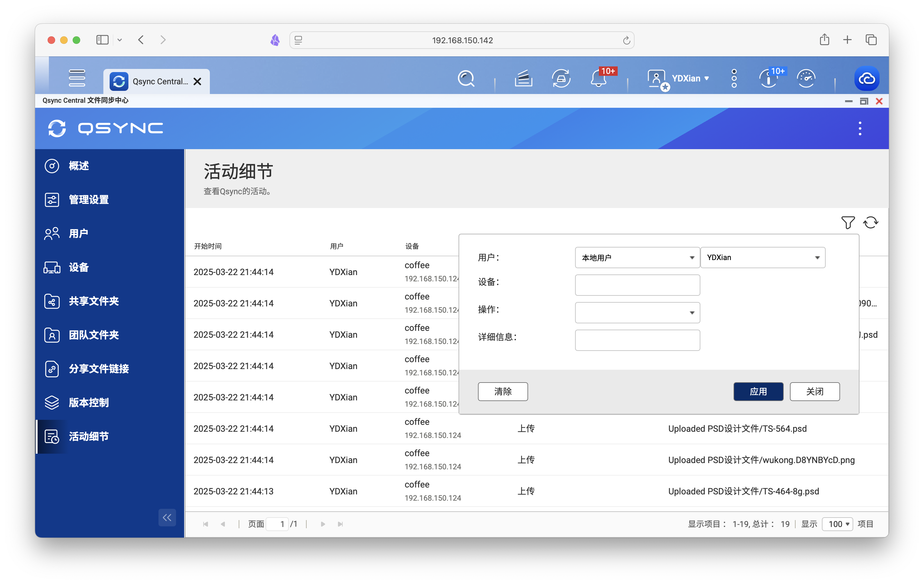Screen dimensions: 924x584
Task: Open the page settings icon in address bar
Action: pyautogui.click(x=298, y=40)
